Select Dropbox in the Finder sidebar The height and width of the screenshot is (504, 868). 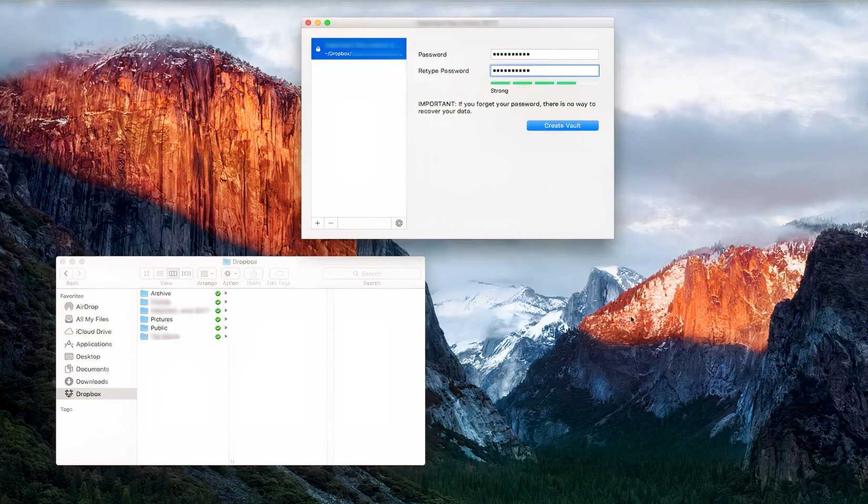89,394
